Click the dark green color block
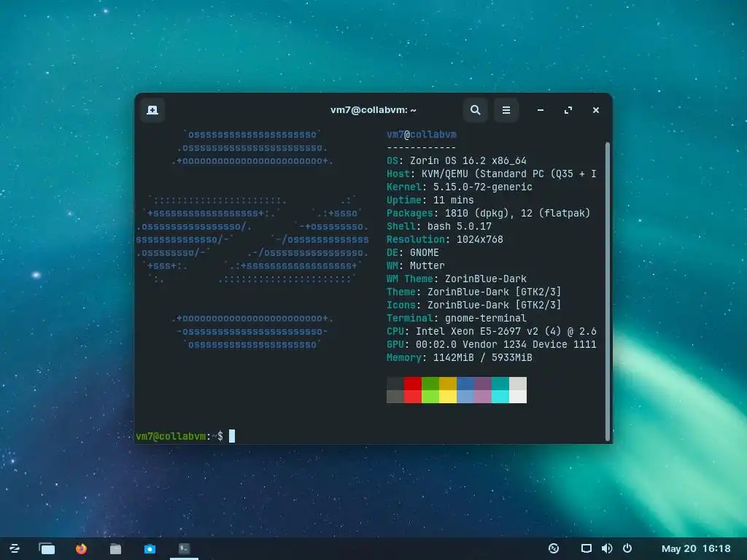 pos(430,384)
